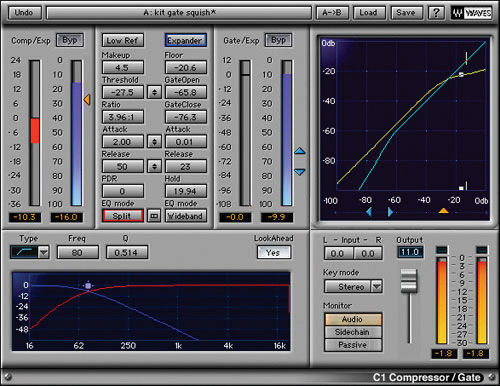Click the Makeup value 4.5
Image resolution: width=500 pixels, height=386 pixels.
click(x=123, y=68)
